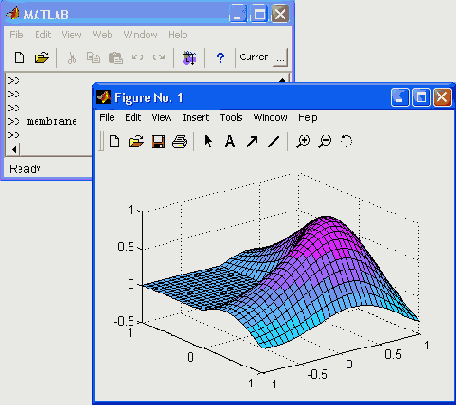Select the Insert Arrow tool
This screenshot has height=405, width=456.
click(252, 141)
